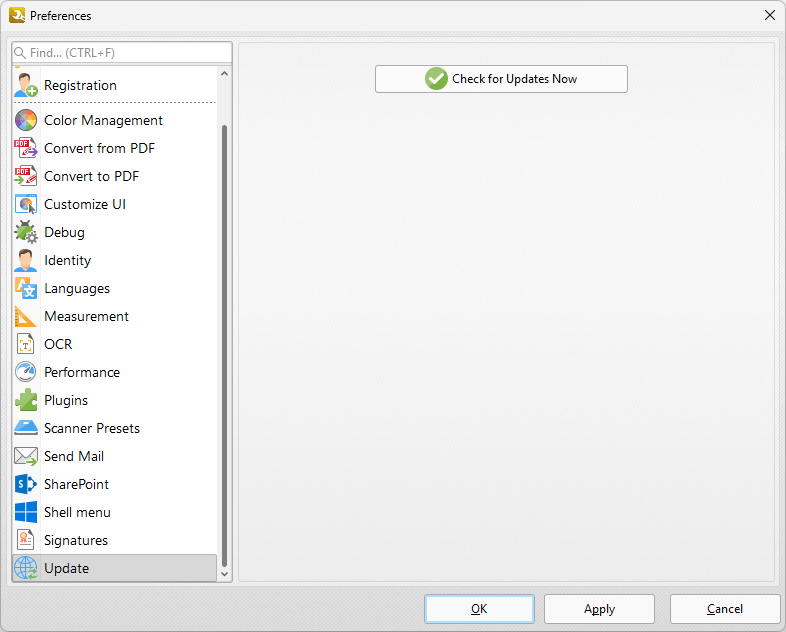Click the Shell menu Windows icon
This screenshot has width=786, height=632.
click(26, 512)
